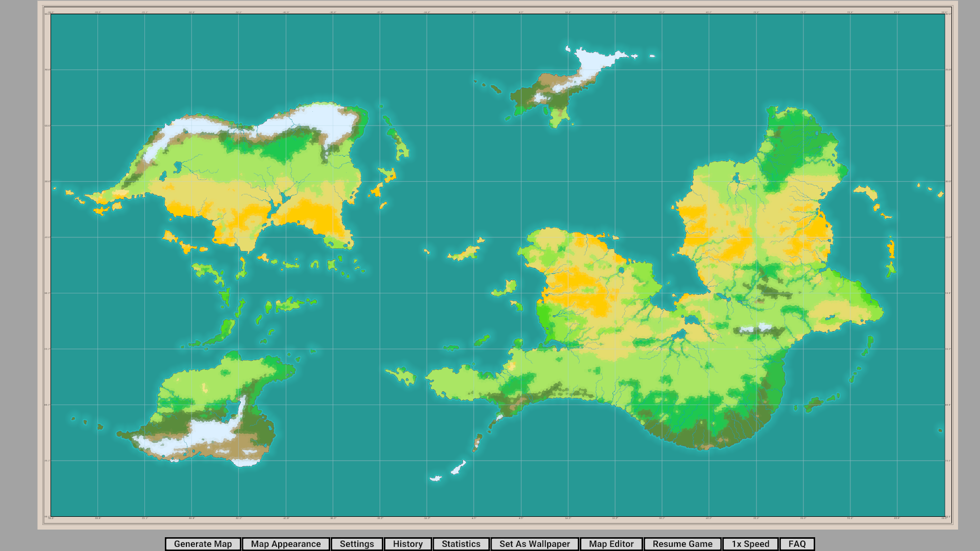Launch the Map Editor
This screenshot has height=551, width=980.
611,544
